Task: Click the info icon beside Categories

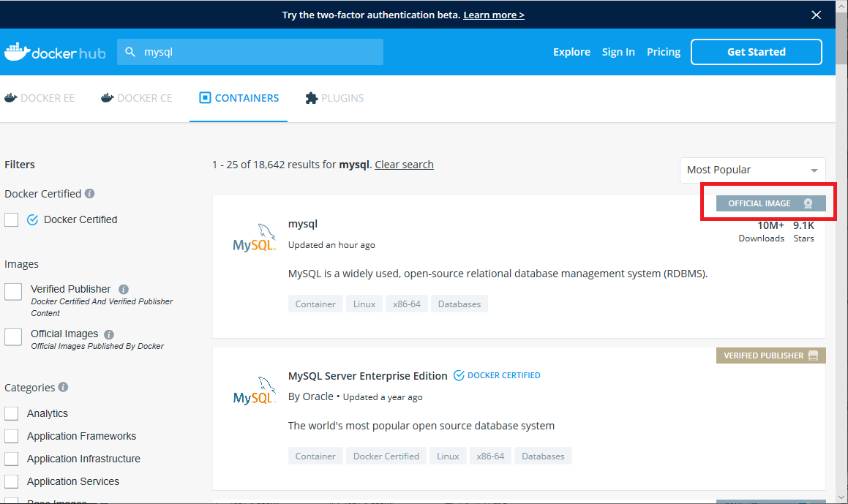Action: pos(63,387)
